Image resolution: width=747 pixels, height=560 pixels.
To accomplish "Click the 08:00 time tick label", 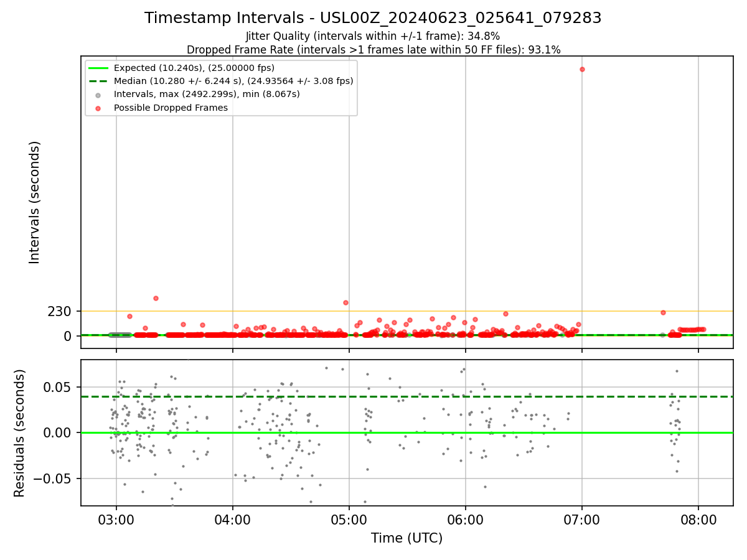I will tap(698, 520).
